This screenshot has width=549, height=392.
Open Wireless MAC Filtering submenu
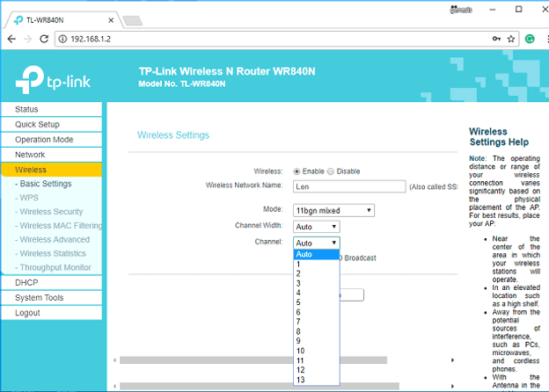pyautogui.click(x=58, y=226)
